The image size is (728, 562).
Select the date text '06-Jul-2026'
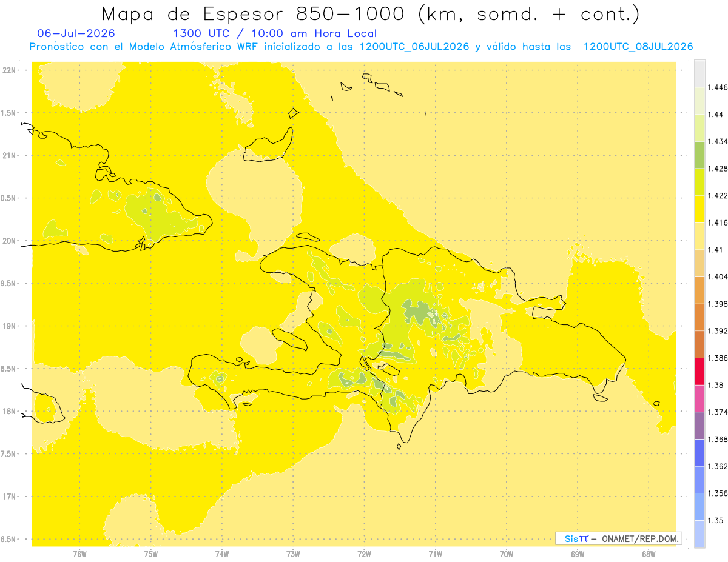[75, 33]
